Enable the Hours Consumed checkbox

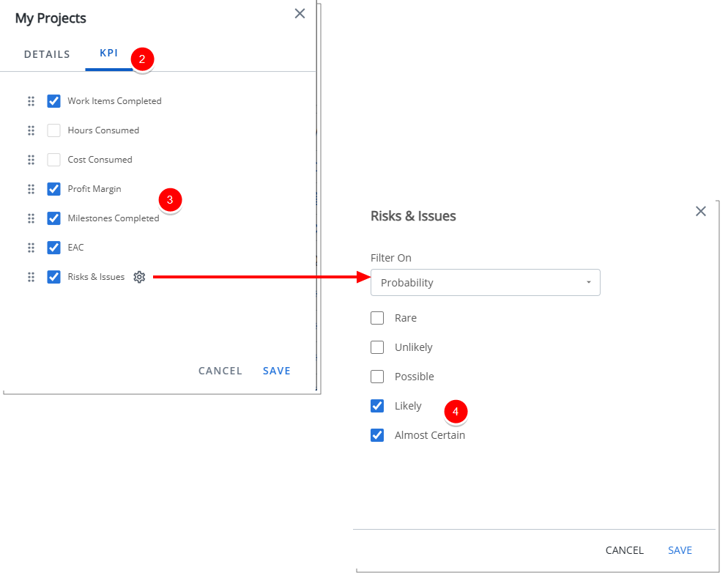53,130
